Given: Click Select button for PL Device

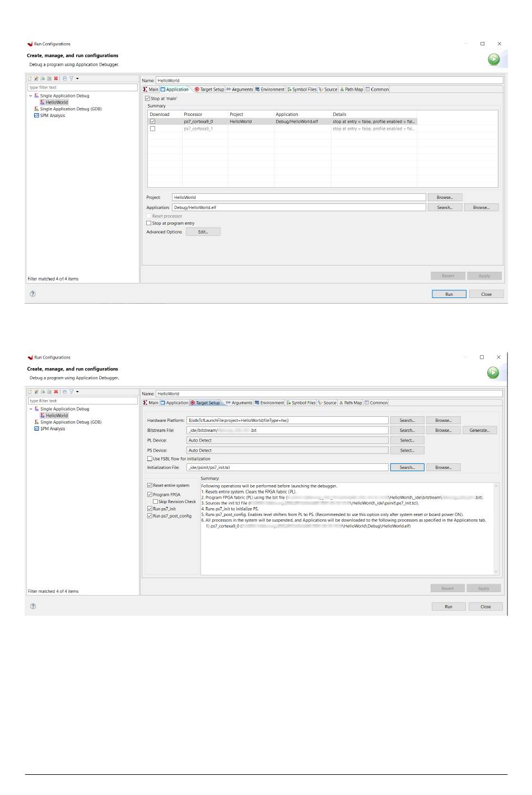Looking at the screenshot, I should click(407, 440).
